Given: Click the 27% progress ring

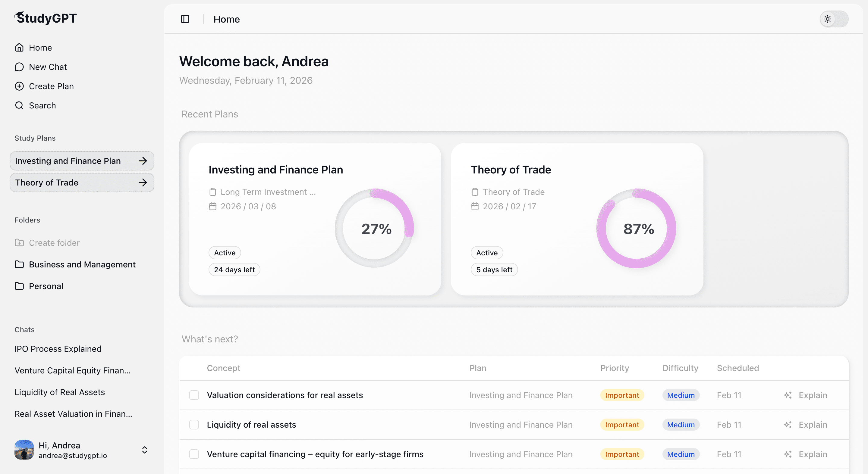Looking at the screenshot, I should pyautogui.click(x=374, y=229).
